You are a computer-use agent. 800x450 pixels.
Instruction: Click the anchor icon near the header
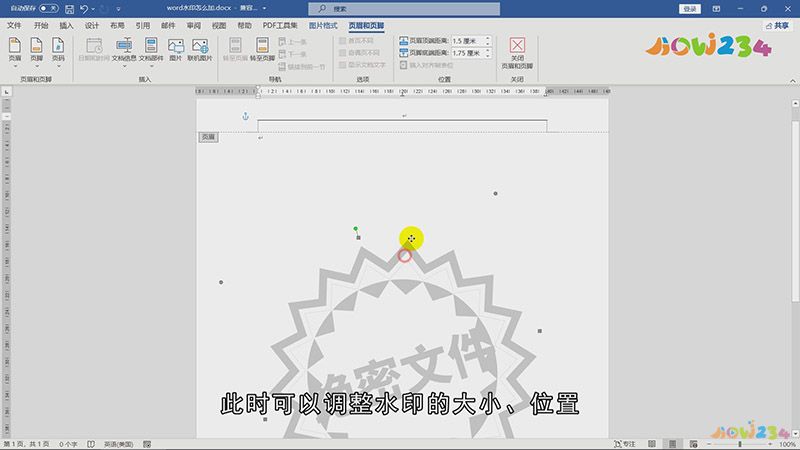coord(245,116)
